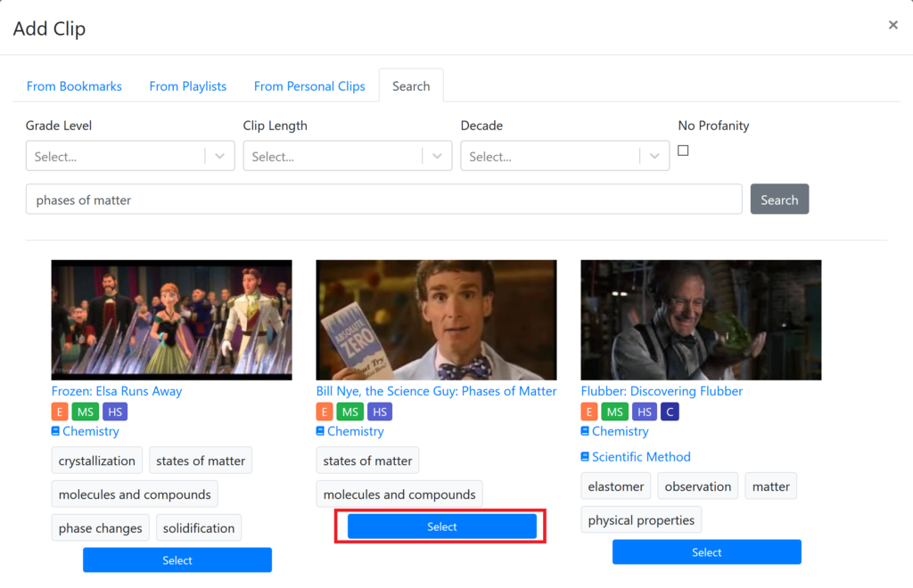This screenshot has height=588, width=913.
Task: Expand the Clip Length dropdown
Action: pos(348,156)
